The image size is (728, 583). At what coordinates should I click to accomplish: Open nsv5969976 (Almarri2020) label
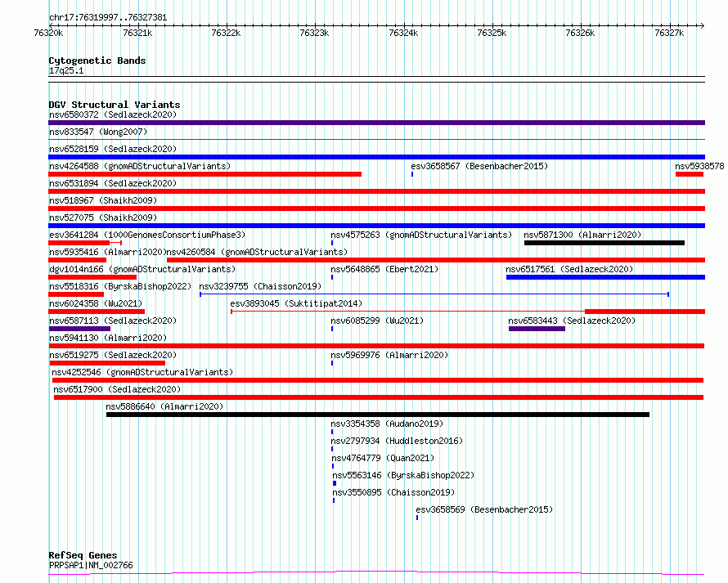click(x=389, y=355)
